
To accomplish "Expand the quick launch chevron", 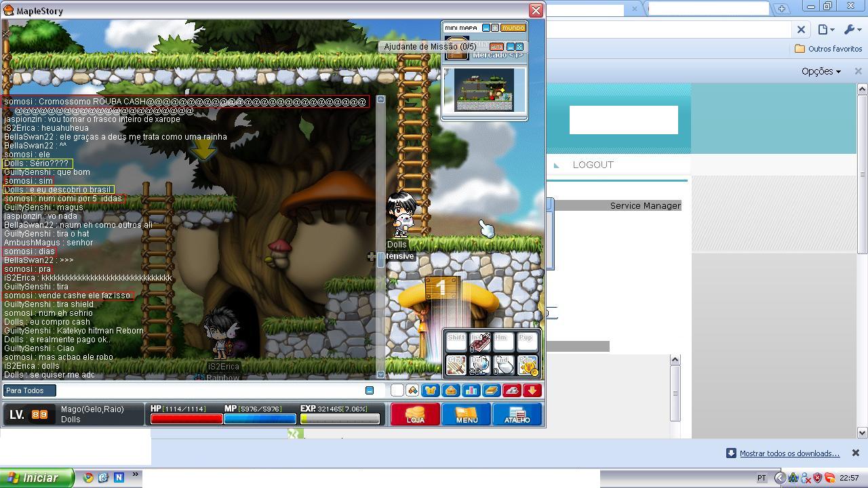I will pos(135,475).
